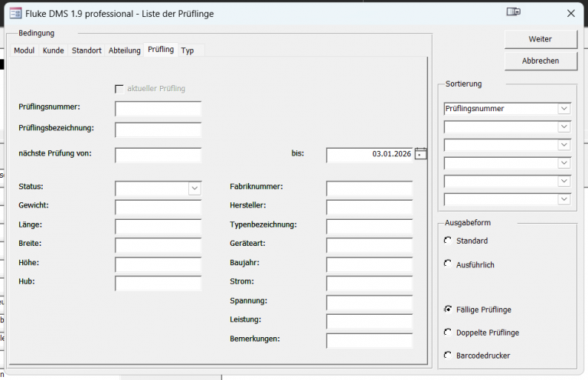Select the Standard output form
588x380 pixels.
(448, 241)
